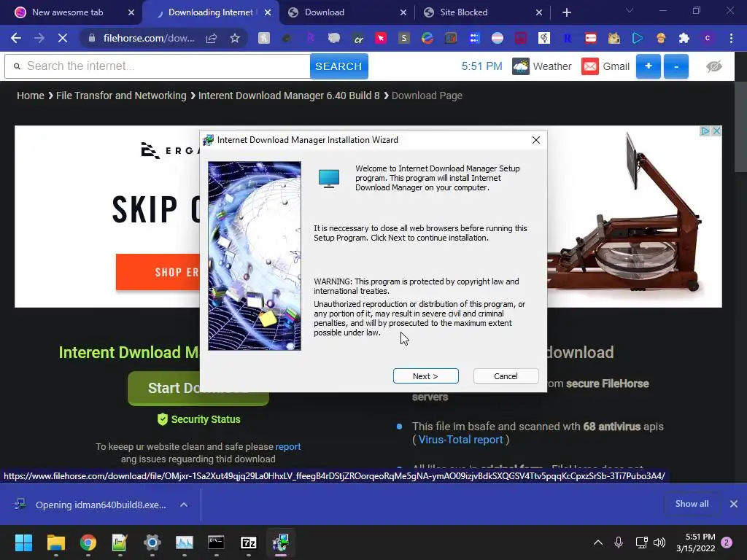Click the red cursor arrow extension
The width and height of the screenshot is (747, 560).
(x=381, y=38)
